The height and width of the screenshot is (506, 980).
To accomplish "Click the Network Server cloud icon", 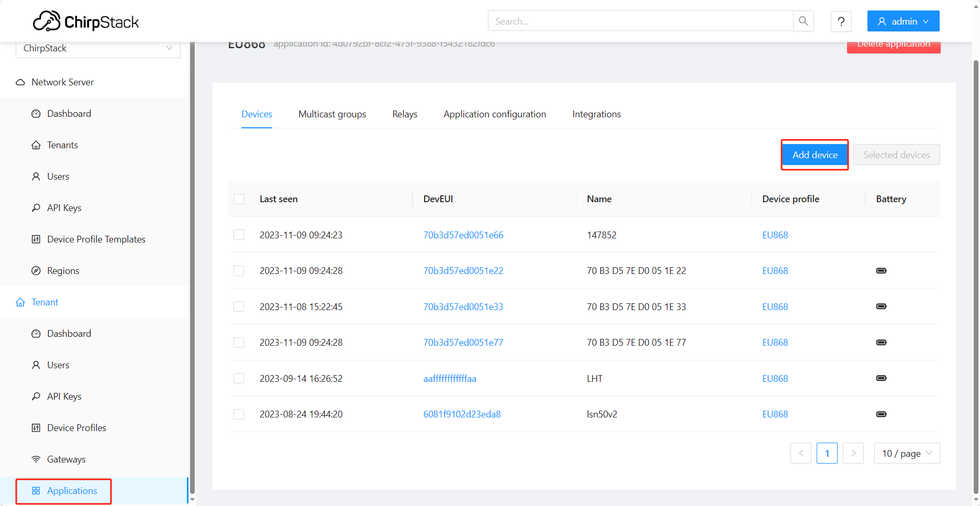I will pos(20,82).
